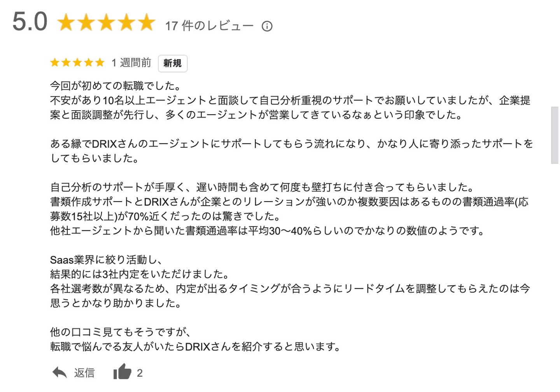Click the like count number 2

(140, 373)
